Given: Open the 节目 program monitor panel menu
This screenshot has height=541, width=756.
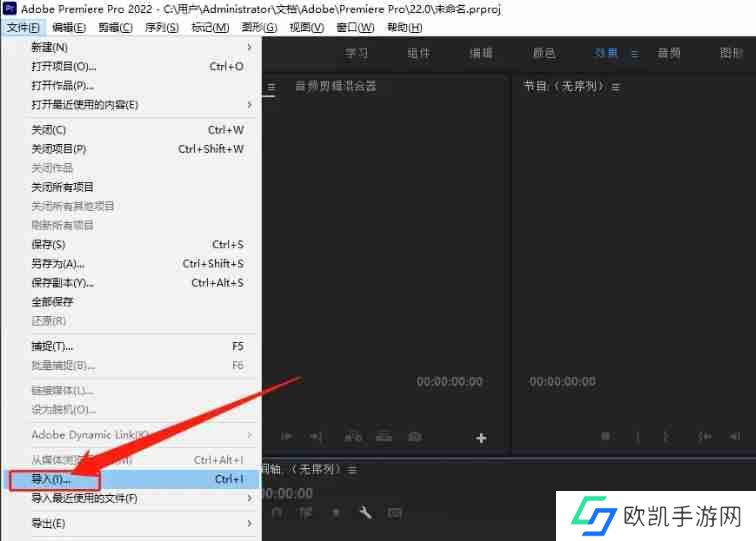Looking at the screenshot, I should (616, 87).
